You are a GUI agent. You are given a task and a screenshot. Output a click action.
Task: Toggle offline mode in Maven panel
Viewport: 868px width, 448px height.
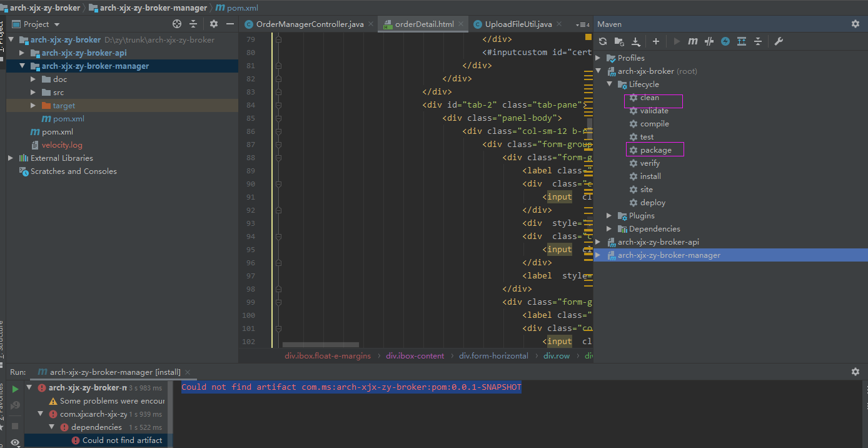[x=725, y=41]
